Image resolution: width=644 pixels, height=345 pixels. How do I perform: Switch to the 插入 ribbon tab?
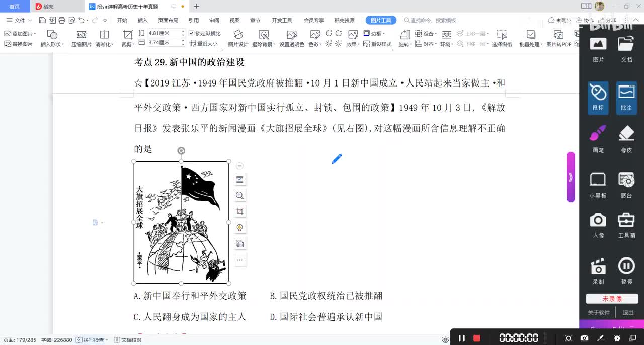[143, 20]
